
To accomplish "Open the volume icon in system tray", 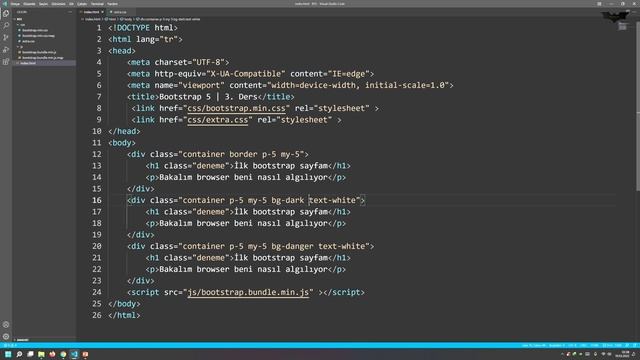I will 609,354.
